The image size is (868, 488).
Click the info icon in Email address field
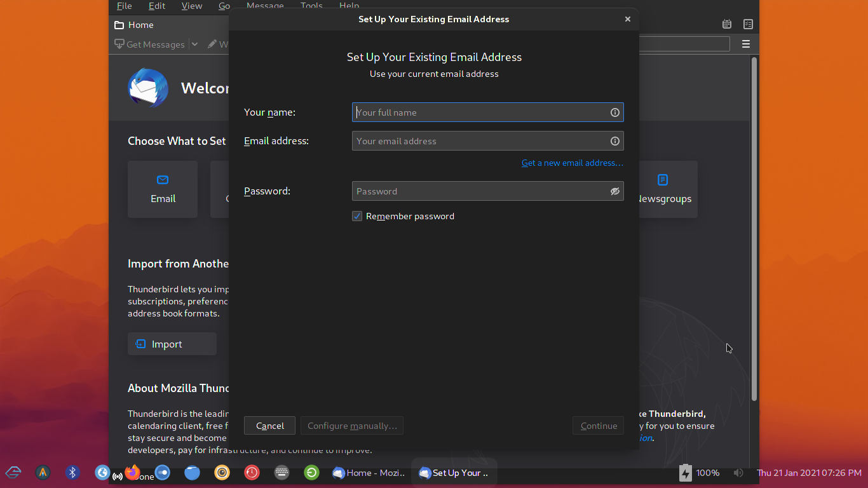tap(614, 141)
